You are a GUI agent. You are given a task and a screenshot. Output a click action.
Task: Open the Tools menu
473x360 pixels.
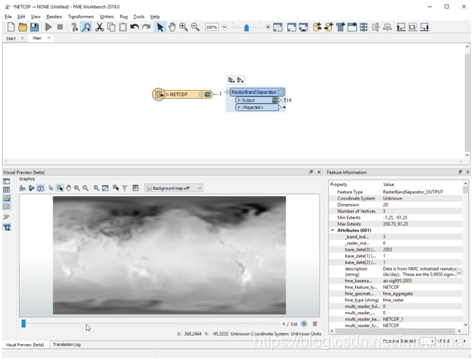coord(139,16)
